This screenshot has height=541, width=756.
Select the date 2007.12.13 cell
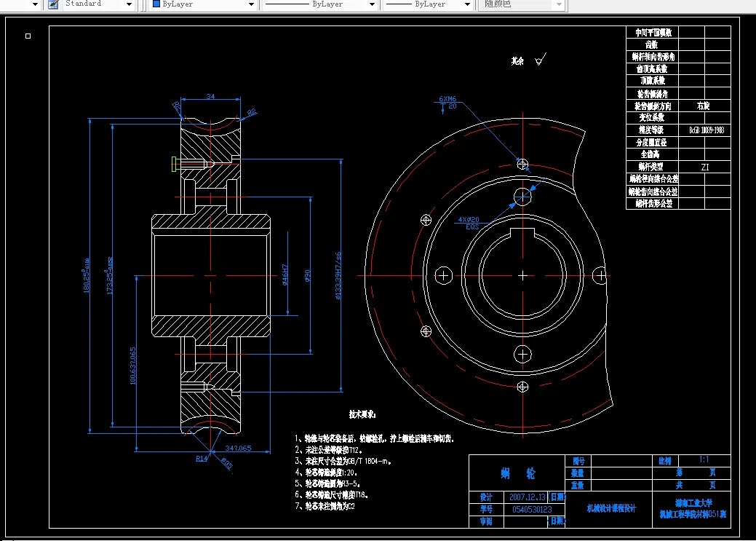(528, 497)
